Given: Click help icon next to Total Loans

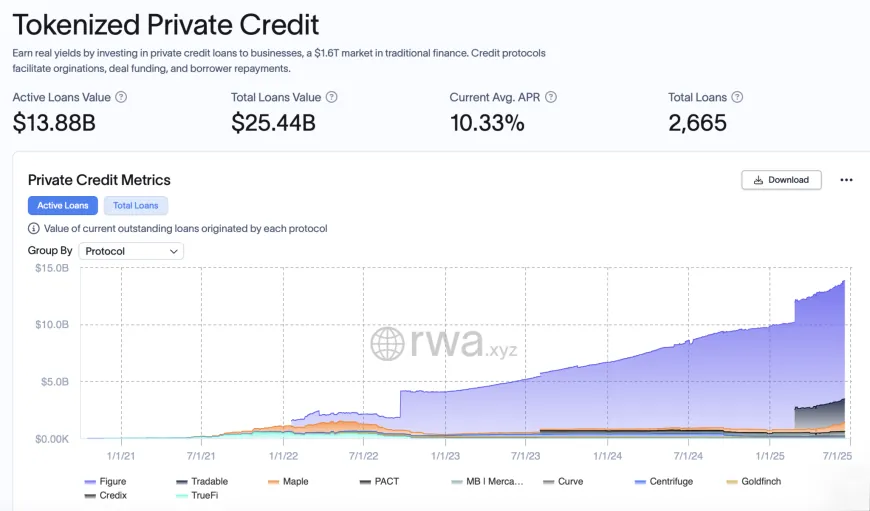Looking at the screenshot, I should [x=737, y=97].
